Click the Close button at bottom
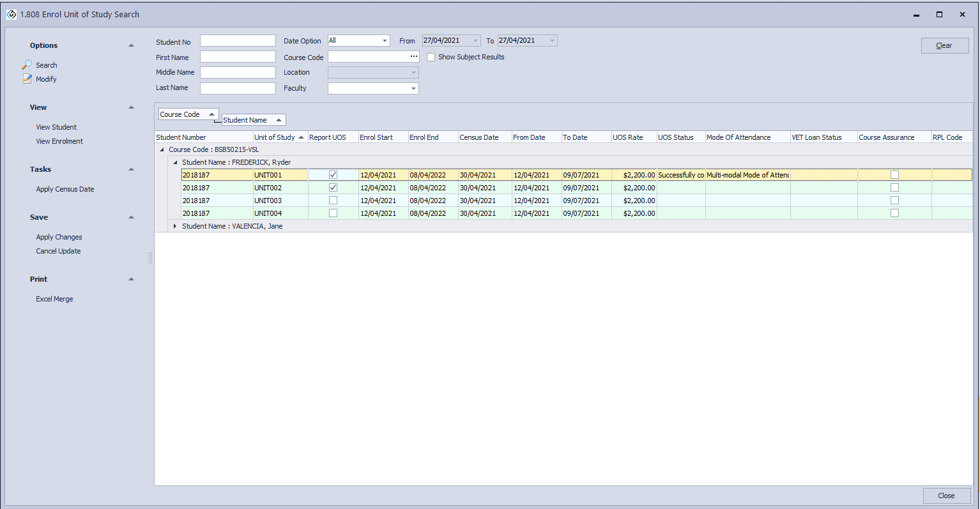This screenshot has width=980, height=509. click(x=946, y=496)
